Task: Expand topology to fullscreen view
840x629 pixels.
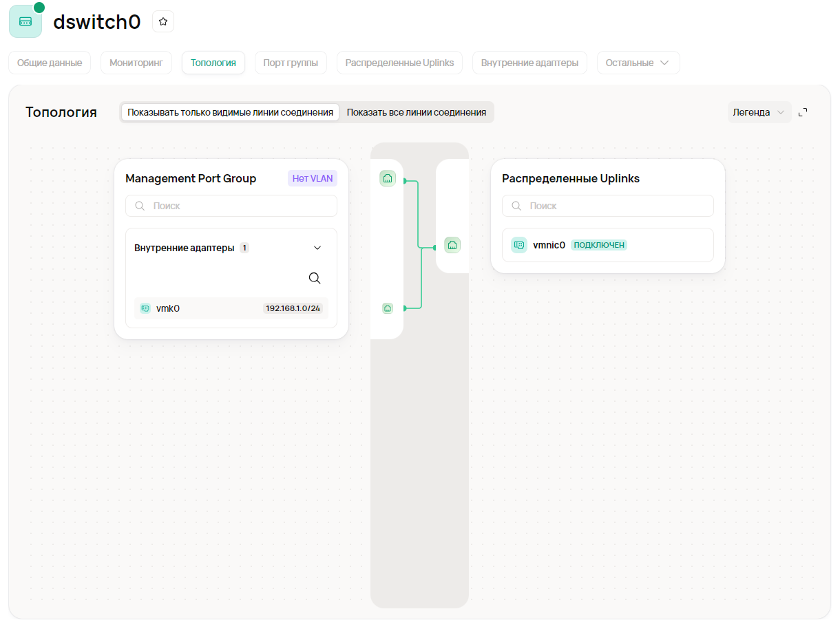Action: [803, 112]
